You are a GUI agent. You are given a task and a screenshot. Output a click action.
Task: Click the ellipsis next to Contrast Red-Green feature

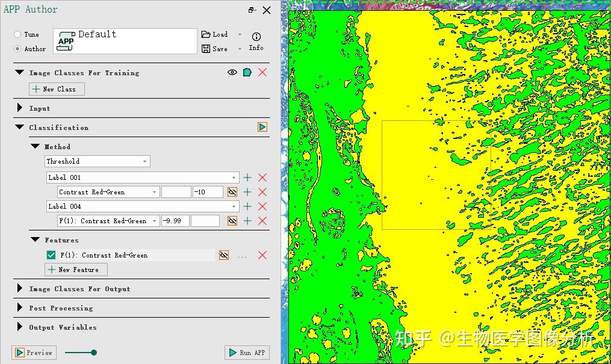click(242, 255)
